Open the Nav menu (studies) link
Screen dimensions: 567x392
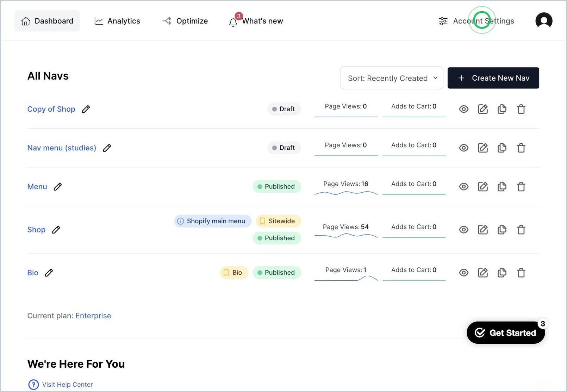coord(62,148)
